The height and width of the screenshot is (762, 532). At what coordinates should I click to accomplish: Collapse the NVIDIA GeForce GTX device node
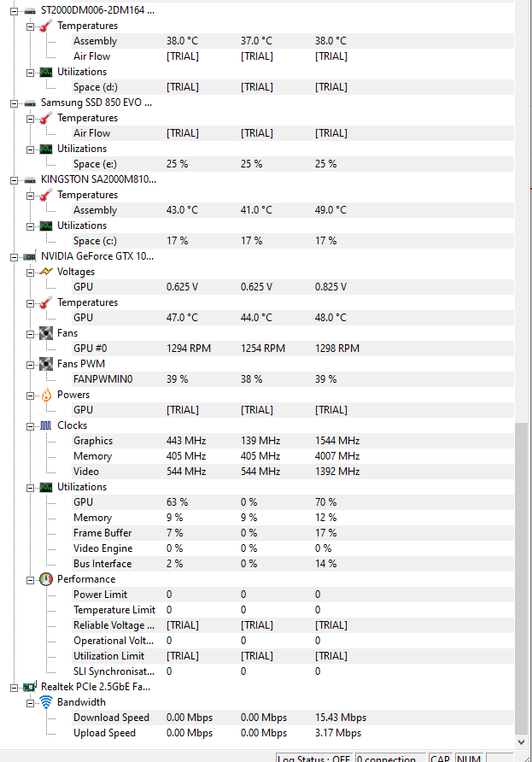tap(15, 256)
